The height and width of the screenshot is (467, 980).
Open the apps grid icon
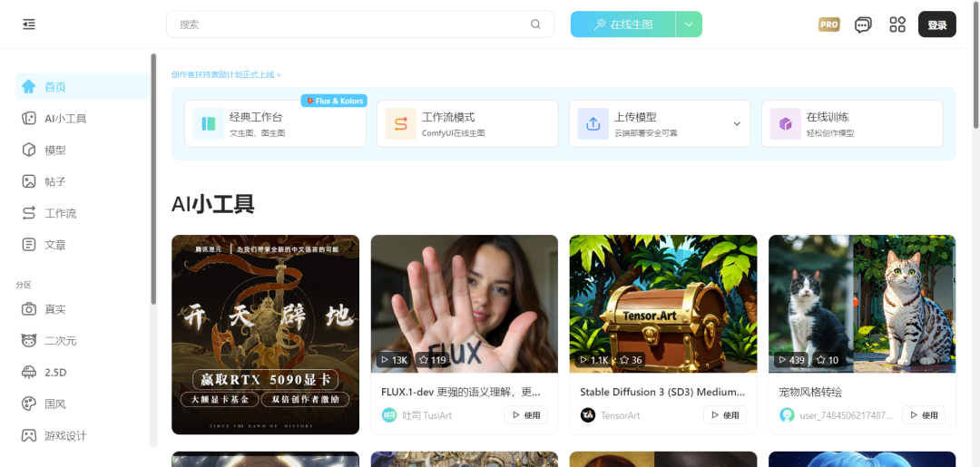[x=897, y=24]
